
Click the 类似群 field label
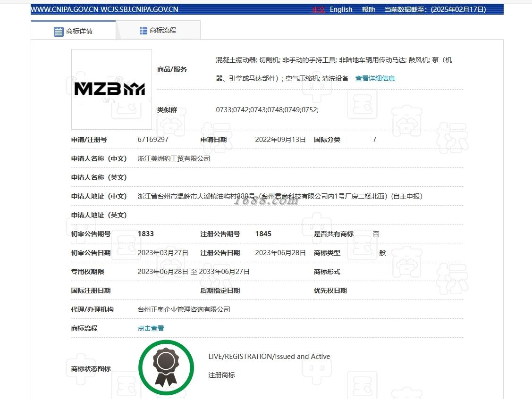click(167, 110)
